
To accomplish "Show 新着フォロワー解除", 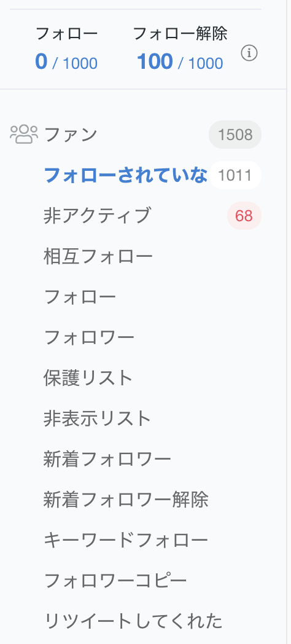I will [x=126, y=500].
